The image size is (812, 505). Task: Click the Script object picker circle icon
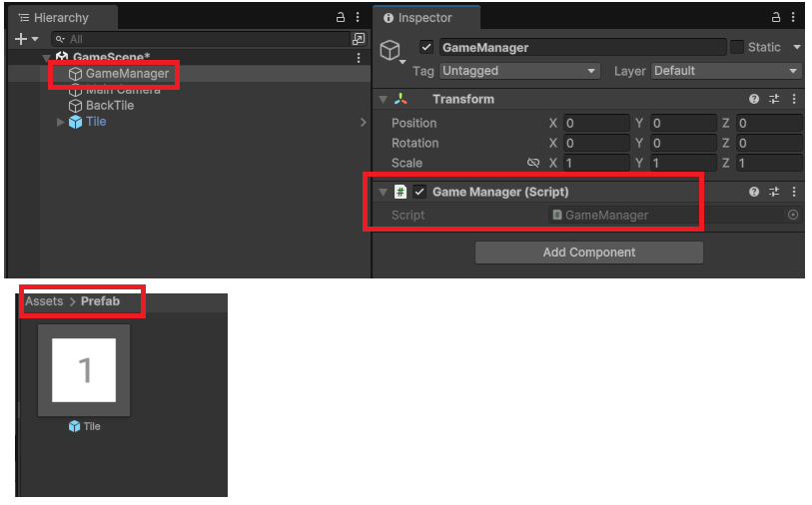[x=793, y=215]
